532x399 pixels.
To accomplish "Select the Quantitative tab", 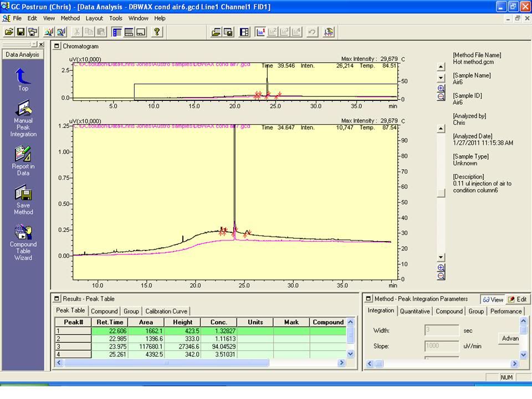I will coord(415,311).
